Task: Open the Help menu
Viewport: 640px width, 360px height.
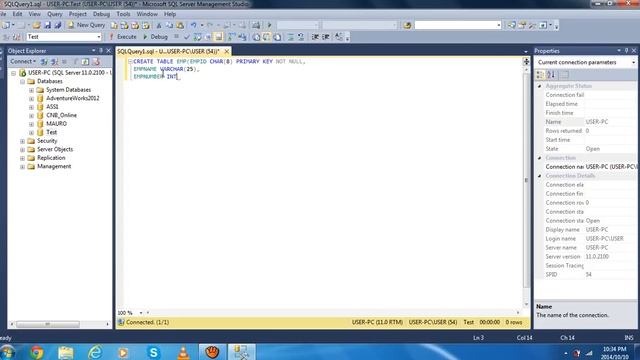Action: tap(170, 14)
